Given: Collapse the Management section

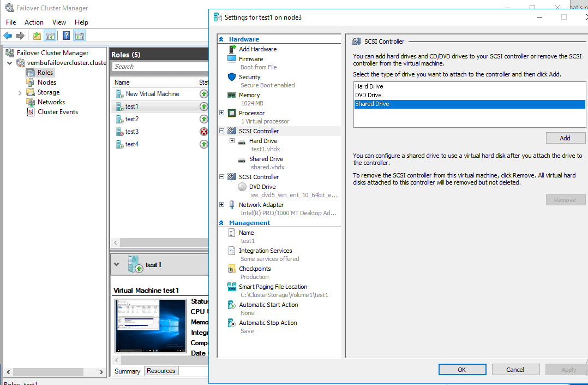Looking at the screenshot, I should coord(221,223).
